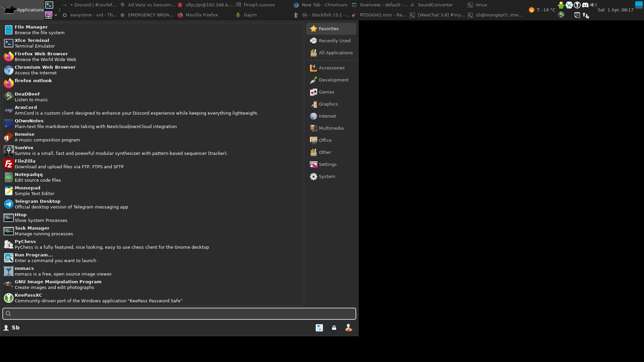644x362 pixels.
Task: Open the Accessories category
Action: [x=331, y=68]
